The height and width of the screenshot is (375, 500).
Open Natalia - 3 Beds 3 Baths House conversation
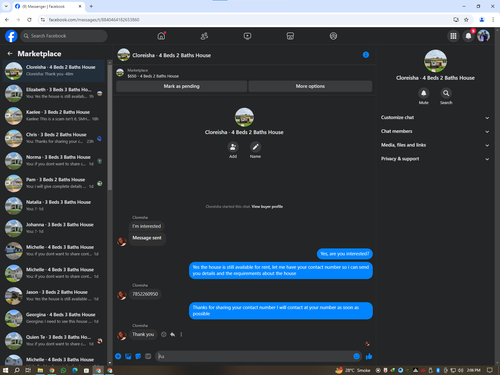pos(54,206)
